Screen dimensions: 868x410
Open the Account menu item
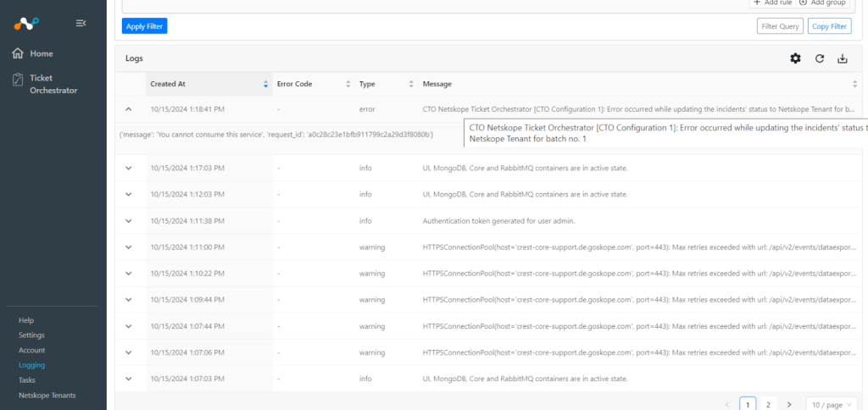(32, 350)
